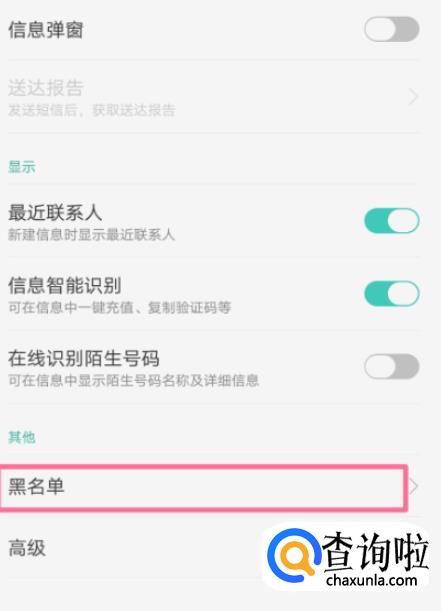Tap the 显示 section header
The height and width of the screenshot is (611, 441).
(x=22, y=167)
